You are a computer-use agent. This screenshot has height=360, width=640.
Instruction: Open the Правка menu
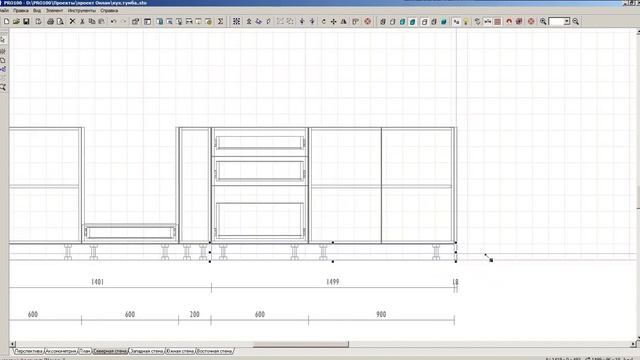coord(20,10)
